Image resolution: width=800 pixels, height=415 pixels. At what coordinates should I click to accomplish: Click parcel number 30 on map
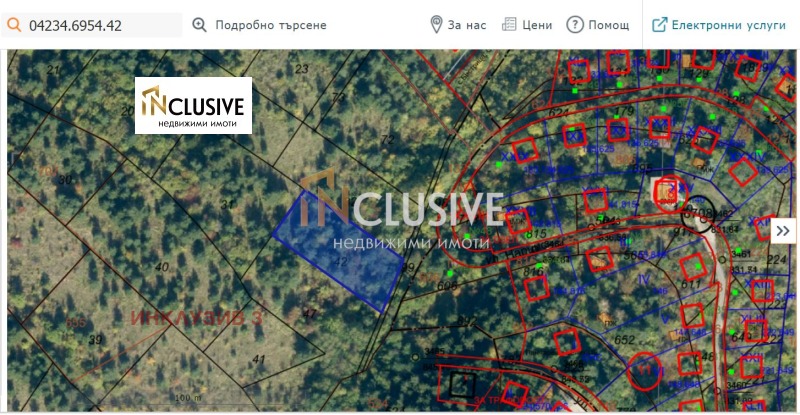pyautogui.click(x=65, y=180)
